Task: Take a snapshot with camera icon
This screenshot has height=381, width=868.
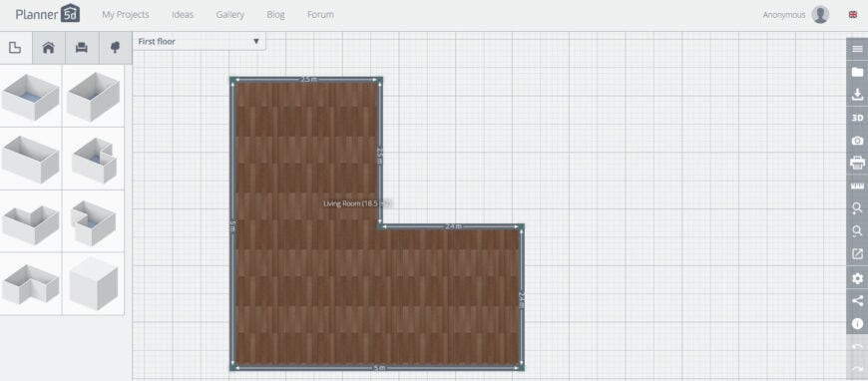Action: coord(857,141)
